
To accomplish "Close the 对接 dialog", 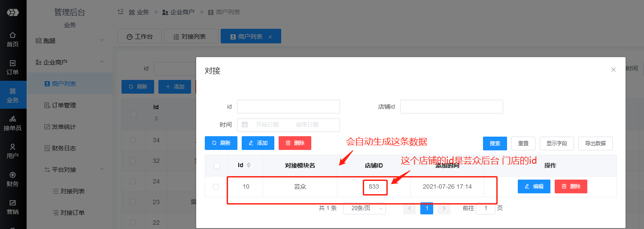I will pyautogui.click(x=614, y=70).
